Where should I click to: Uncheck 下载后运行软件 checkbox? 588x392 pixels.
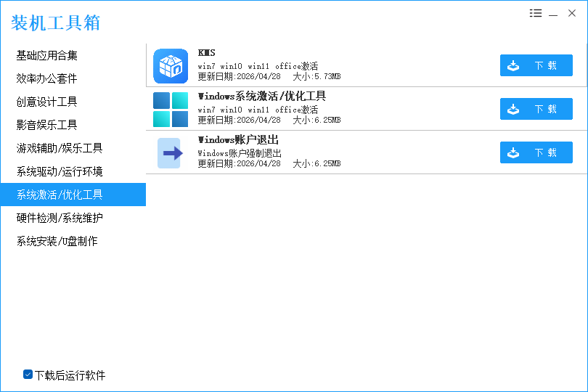click(x=28, y=375)
